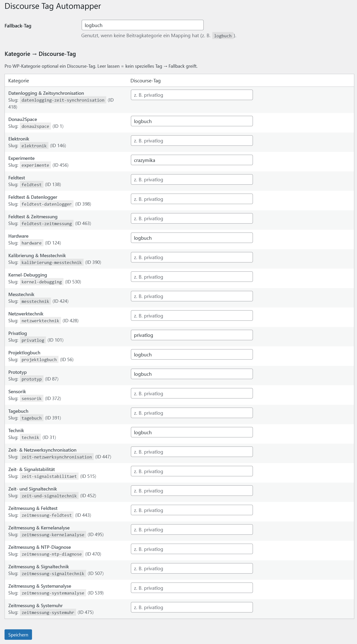Image resolution: width=357 pixels, height=644 pixels.
Task: Click the Netzwerktechnik Discourse-Tag field
Action: (x=192, y=316)
